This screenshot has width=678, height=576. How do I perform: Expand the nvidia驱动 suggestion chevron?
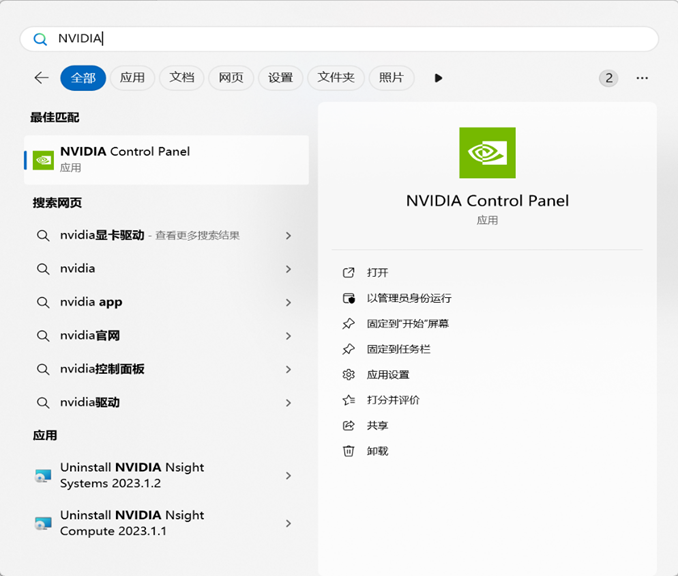288,403
